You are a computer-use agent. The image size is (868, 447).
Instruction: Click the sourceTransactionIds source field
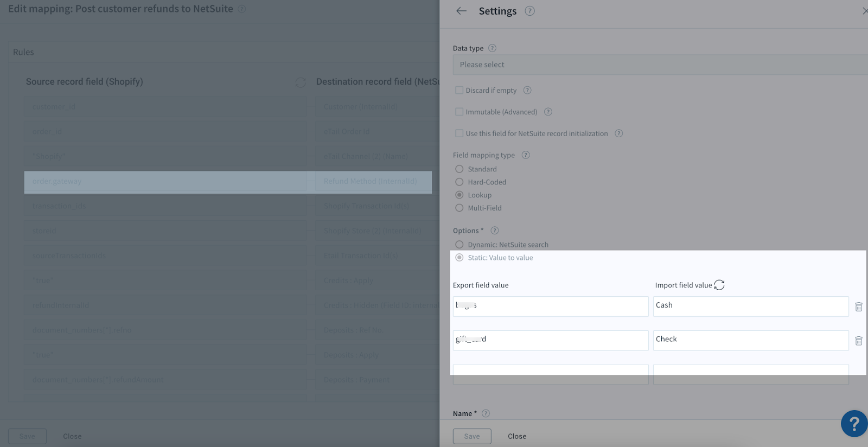(165, 256)
